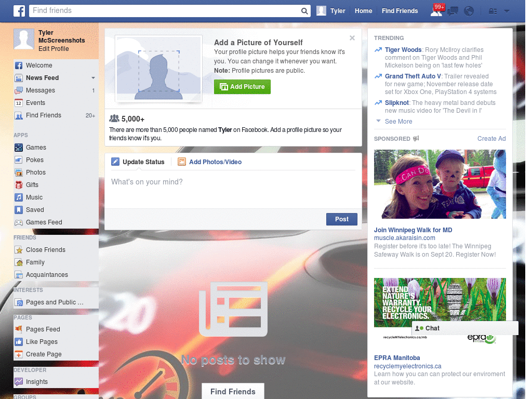This screenshot has width=532, height=399.
Task: Open the Games app icon
Action: (x=19, y=148)
